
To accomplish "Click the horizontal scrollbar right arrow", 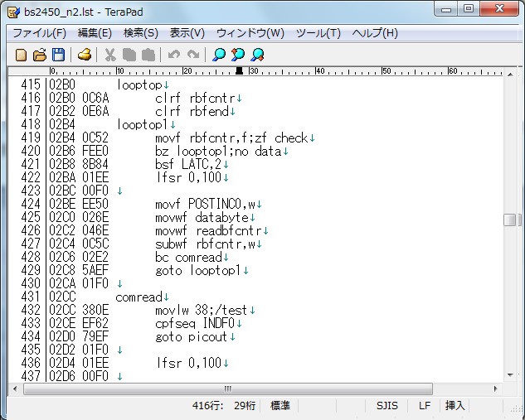I will pos(495,389).
